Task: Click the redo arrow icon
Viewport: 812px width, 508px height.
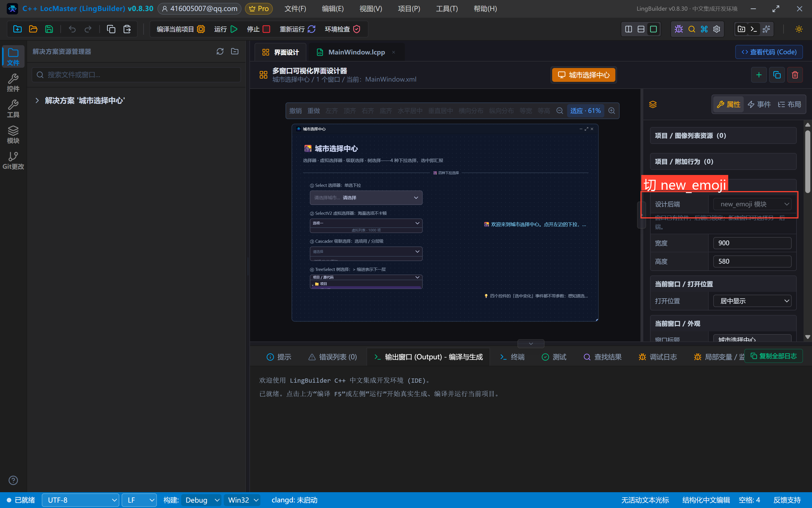Action: pos(88,29)
